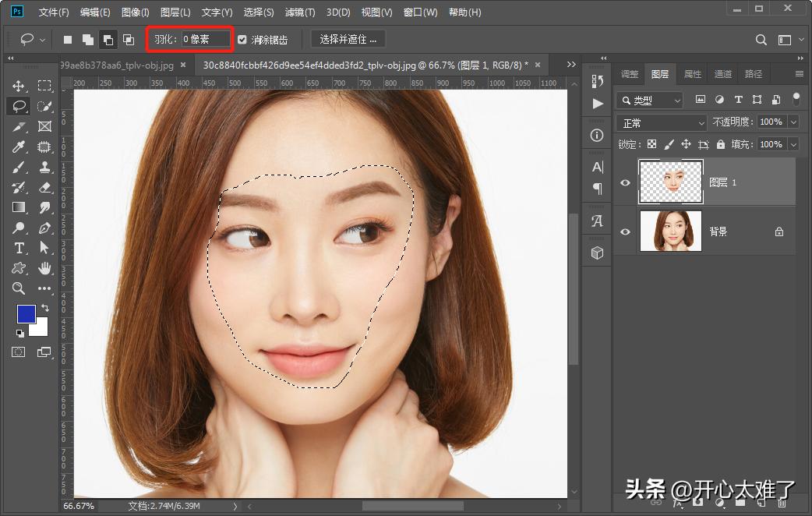Click the 选择并遮住 button
Viewport: 812px width, 516px height.
point(348,39)
